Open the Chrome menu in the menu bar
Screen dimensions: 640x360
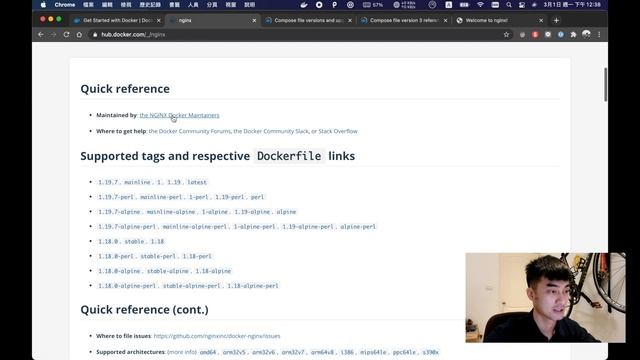pos(65,5)
